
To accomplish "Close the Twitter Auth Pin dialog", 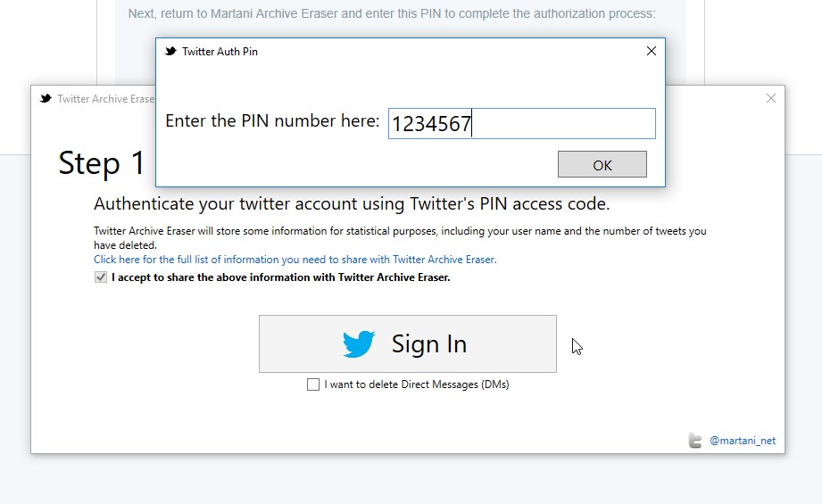I will click(x=652, y=51).
